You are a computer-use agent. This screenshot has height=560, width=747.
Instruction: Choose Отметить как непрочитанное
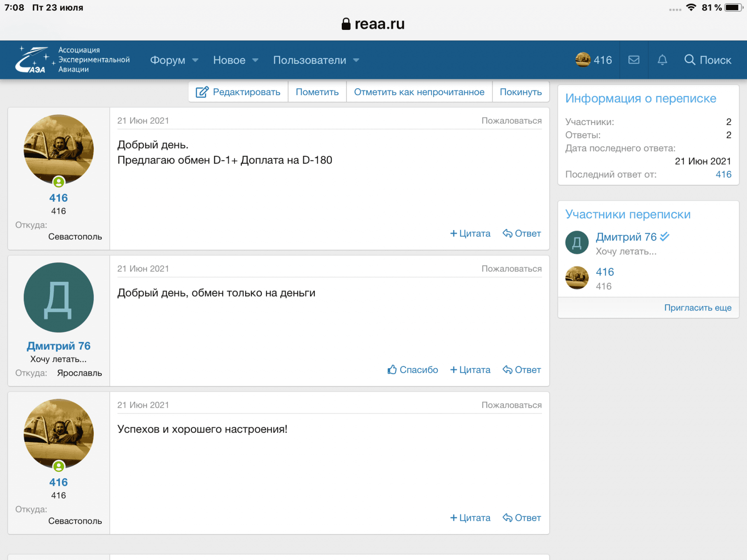[x=419, y=92]
